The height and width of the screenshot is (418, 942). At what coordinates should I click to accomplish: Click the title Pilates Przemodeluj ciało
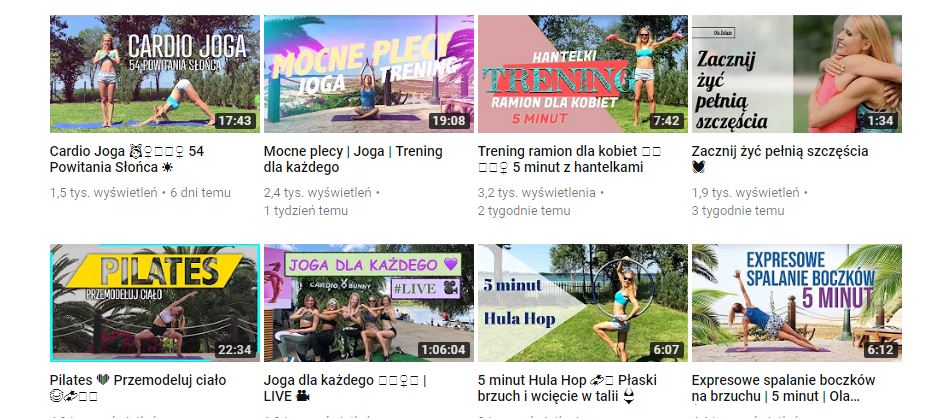pos(138,388)
